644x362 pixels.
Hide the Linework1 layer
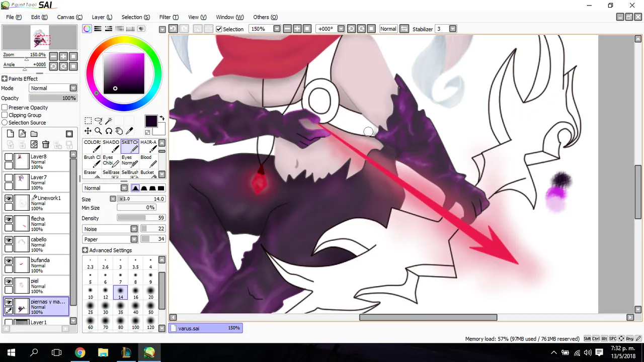(9, 199)
